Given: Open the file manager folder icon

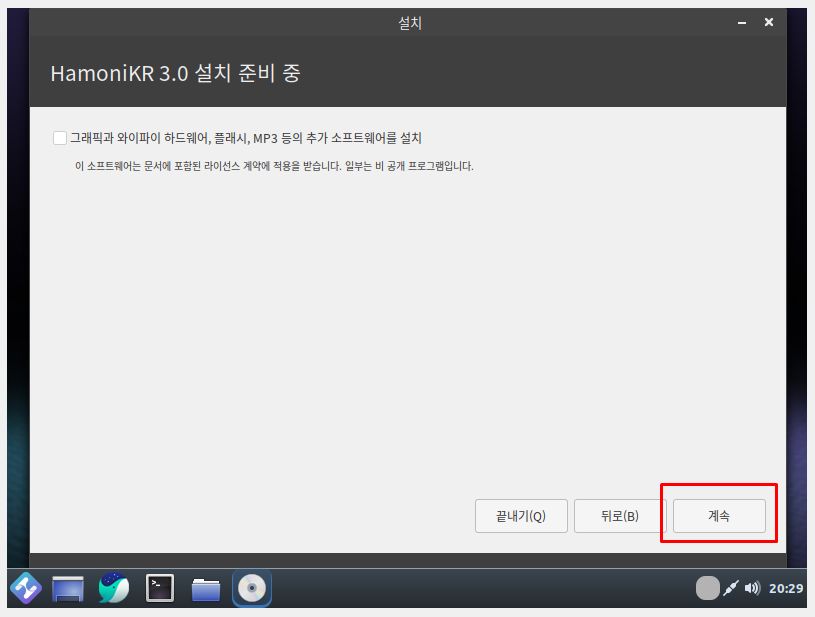Looking at the screenshot, I should 206,589.
